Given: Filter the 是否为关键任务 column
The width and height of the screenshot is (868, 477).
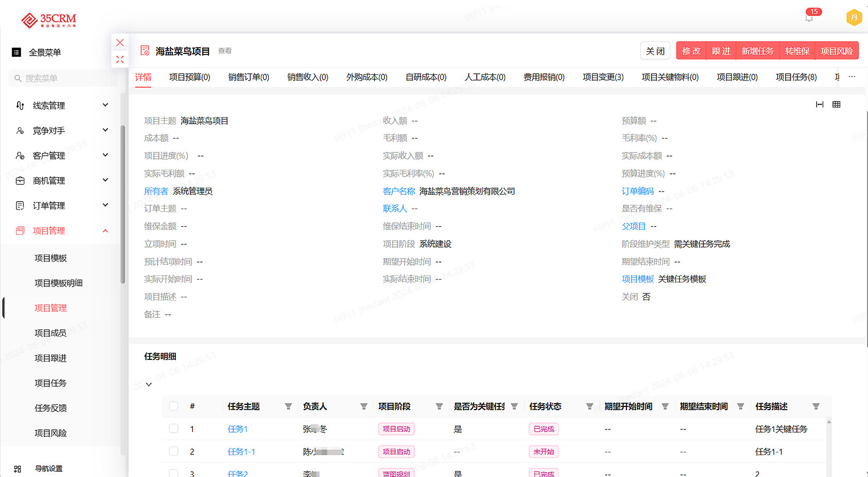Looking at the screenshot, I should coord(514,406).
